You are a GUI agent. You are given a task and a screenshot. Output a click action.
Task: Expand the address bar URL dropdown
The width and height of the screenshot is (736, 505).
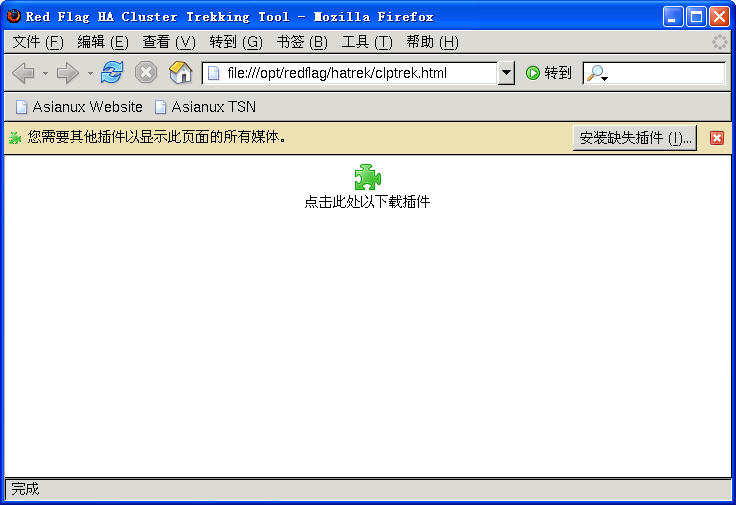coord(506,73)
